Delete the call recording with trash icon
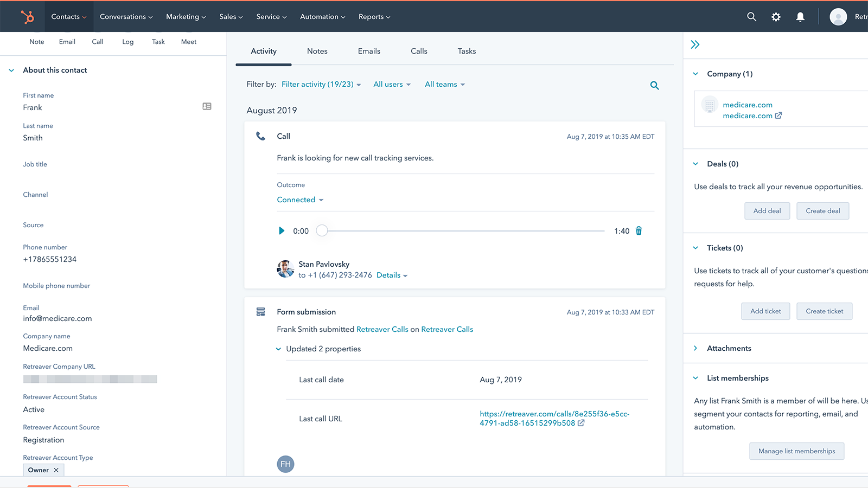The height and width of the screenshot is (488, 868). [x=639, y=230]
